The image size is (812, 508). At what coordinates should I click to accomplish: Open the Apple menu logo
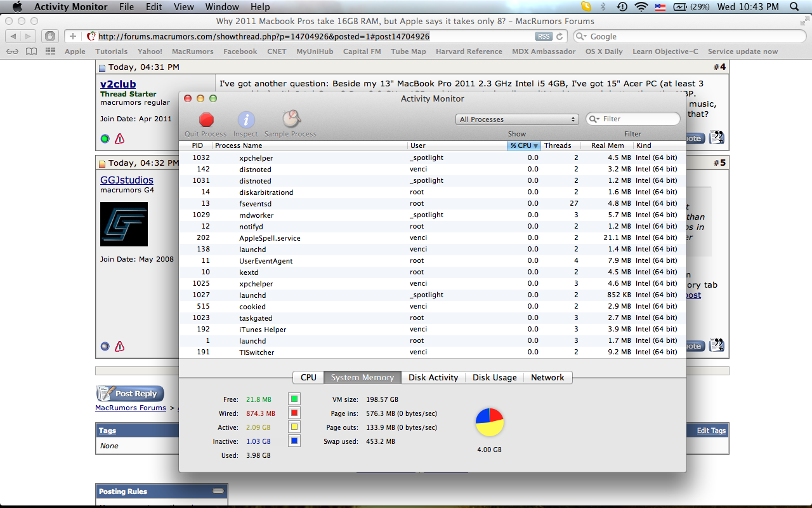pyautogui.click(x=17, y=7)
